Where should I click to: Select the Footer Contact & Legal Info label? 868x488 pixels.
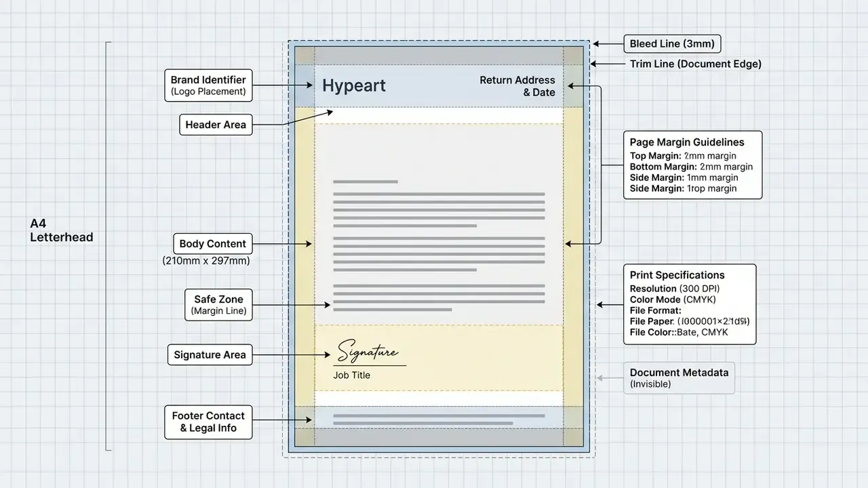pyautogui.click(x=208, y=422)
